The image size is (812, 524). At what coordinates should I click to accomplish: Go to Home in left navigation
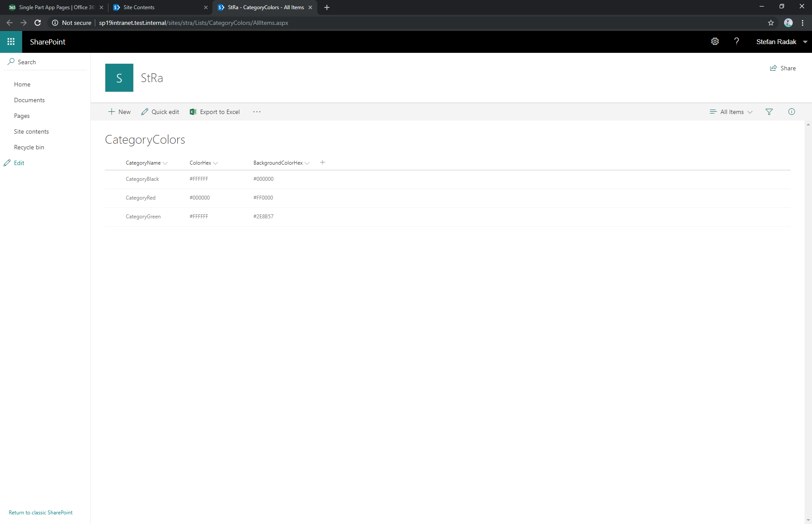click(x=22, y=84)
